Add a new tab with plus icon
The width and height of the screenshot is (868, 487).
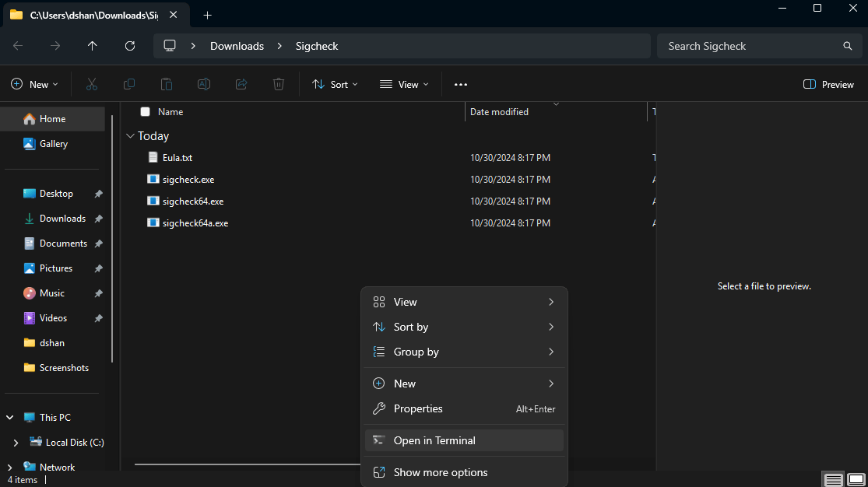click(x=207, y=15)
